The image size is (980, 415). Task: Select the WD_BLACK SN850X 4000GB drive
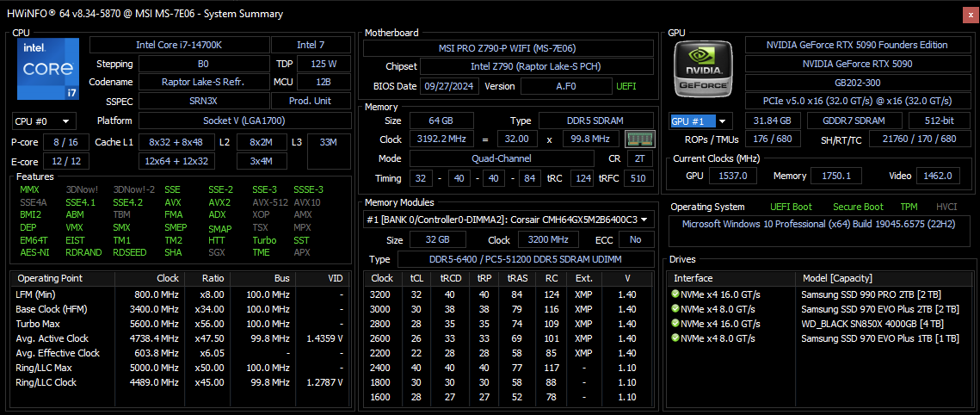pos(818,324)
